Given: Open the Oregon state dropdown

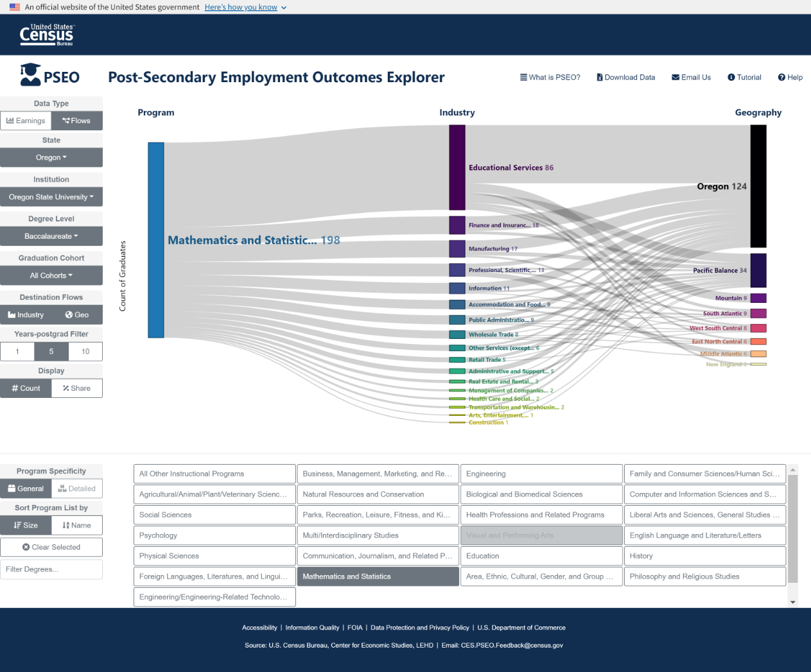Looking at the screenshot, I should tap(51, 157).
